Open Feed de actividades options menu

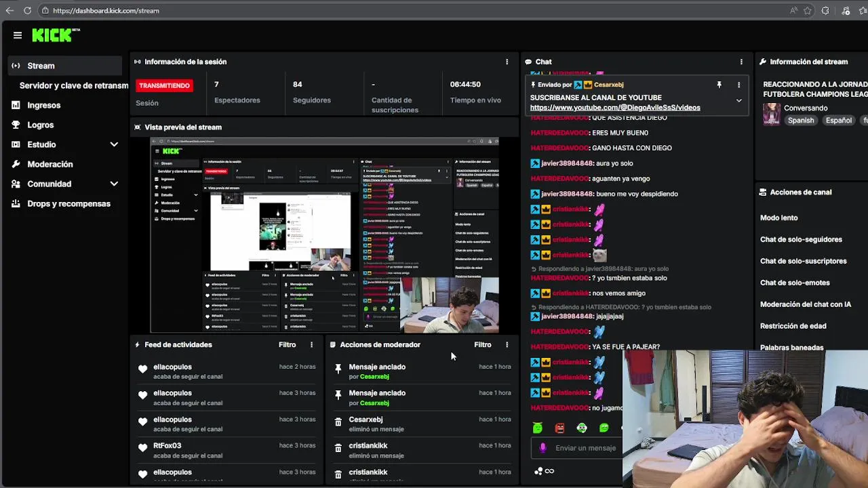[312, 344]
